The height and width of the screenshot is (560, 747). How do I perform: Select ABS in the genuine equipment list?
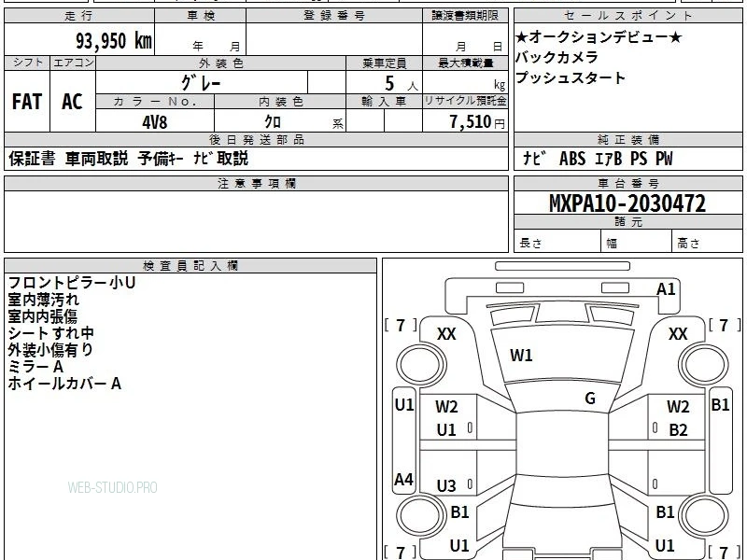572,159
